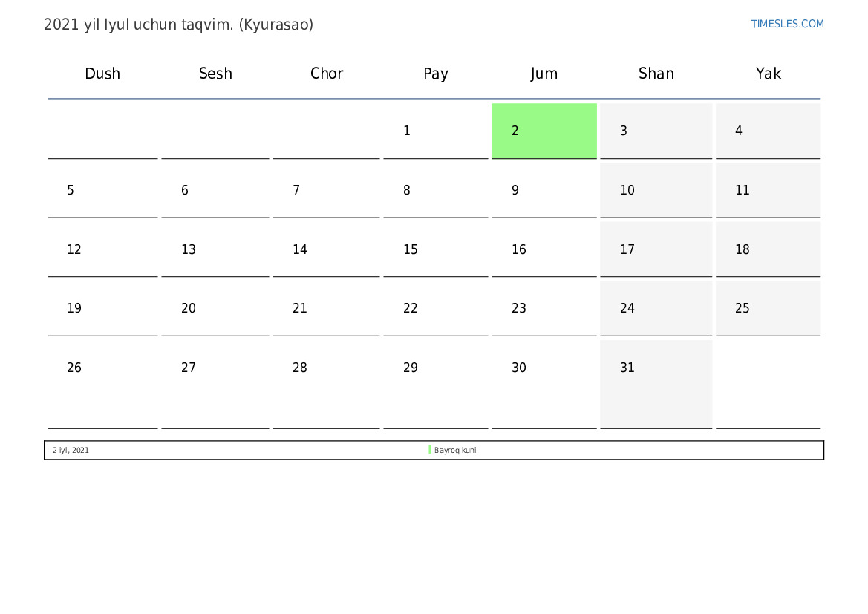Click the '2-iyl, 2021' legend date

[x=71, y=450]
